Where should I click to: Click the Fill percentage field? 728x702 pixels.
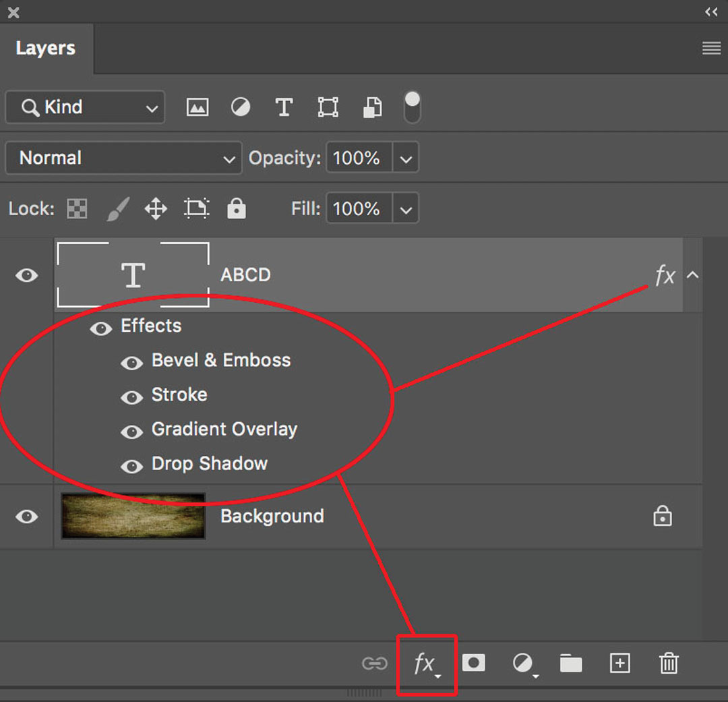(357, 208)
